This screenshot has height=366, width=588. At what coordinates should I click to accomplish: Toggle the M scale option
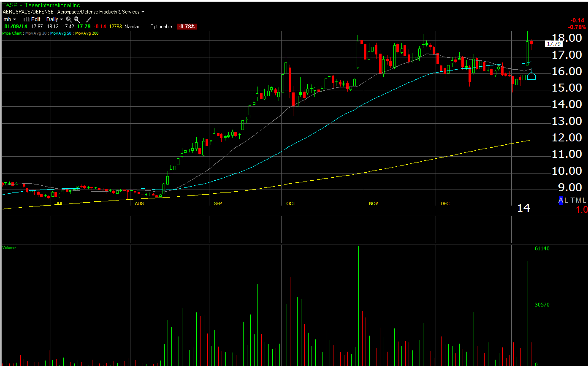[578, 201]
